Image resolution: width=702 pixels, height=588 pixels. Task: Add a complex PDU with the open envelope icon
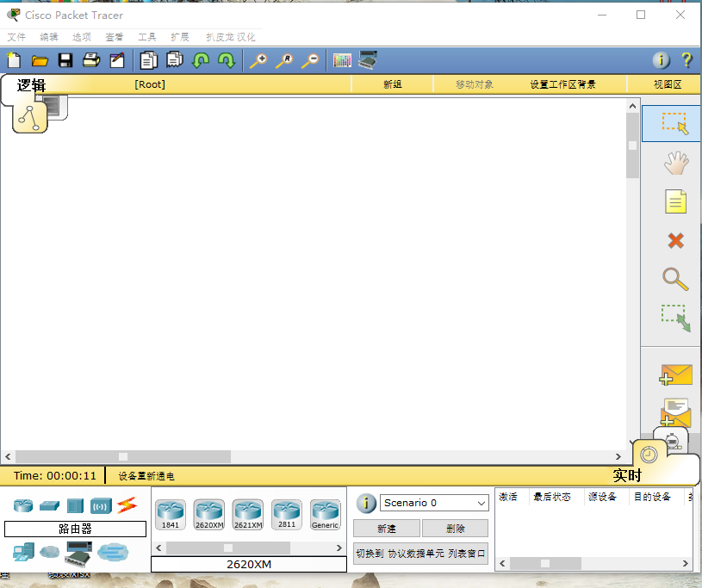[675, 412]
